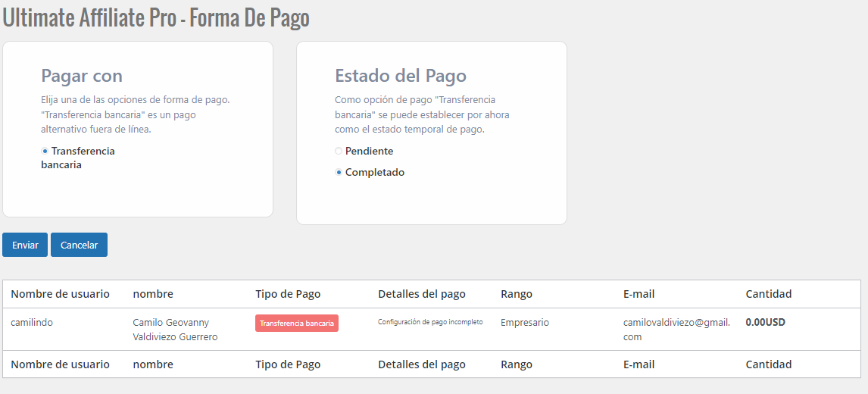
Task: Set payment status to Completado
Action: [x=339, y=173]
